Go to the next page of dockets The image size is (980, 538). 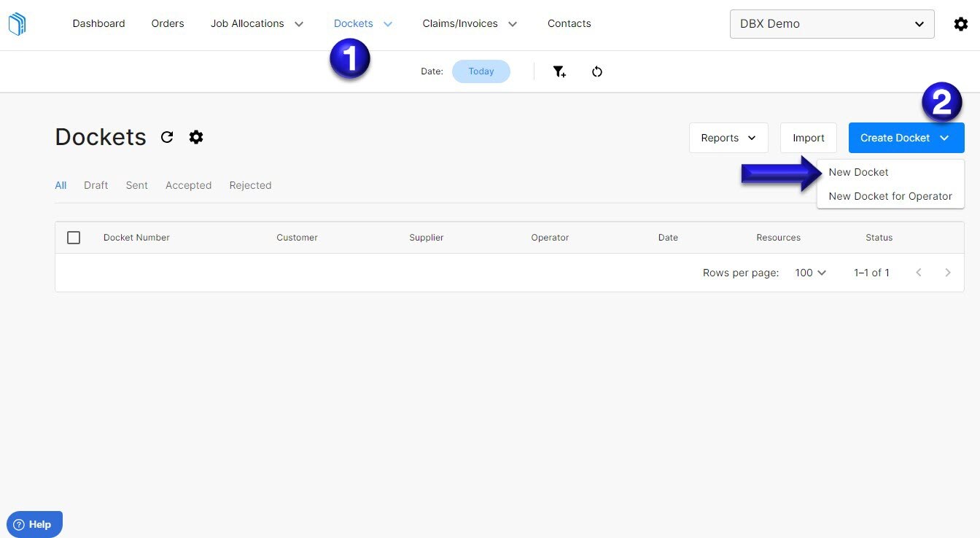pos(948,272)
